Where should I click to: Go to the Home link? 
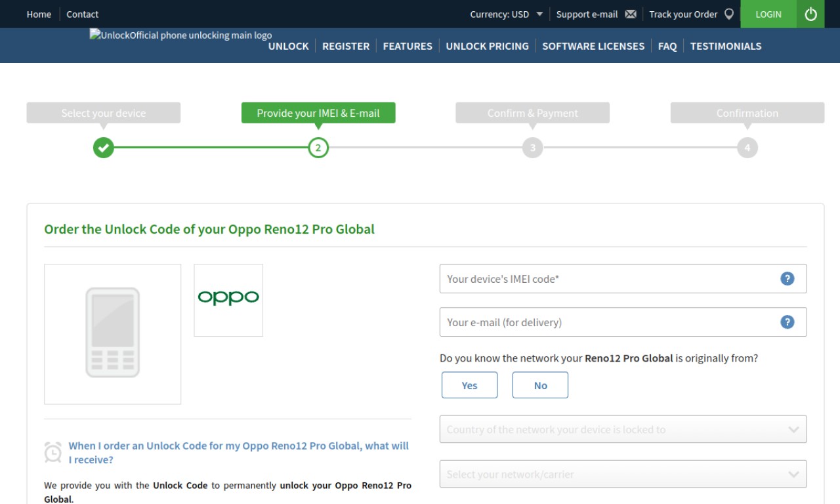[x=39, y=14]
